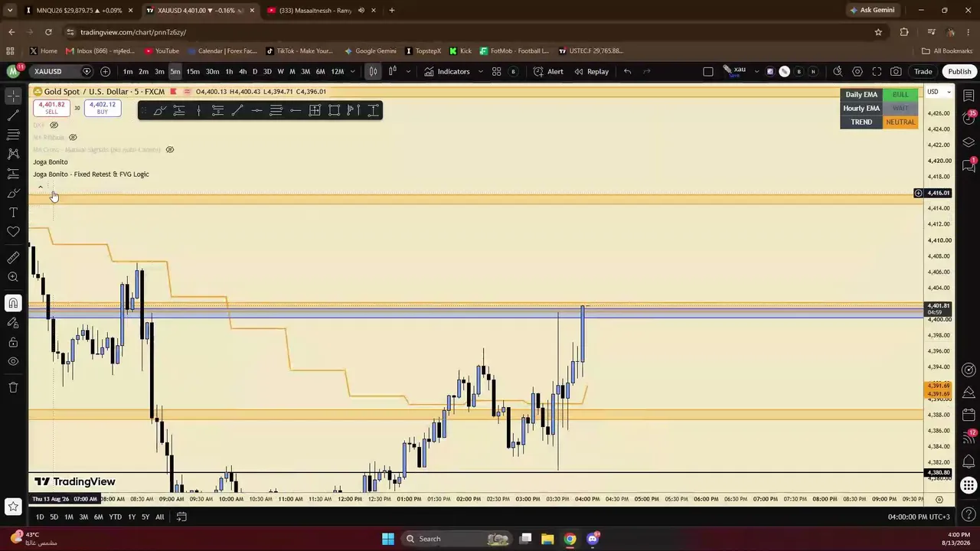Switch to the 1m timeframe
Viewport: 980px width, 551px height.
coord(128,71)
